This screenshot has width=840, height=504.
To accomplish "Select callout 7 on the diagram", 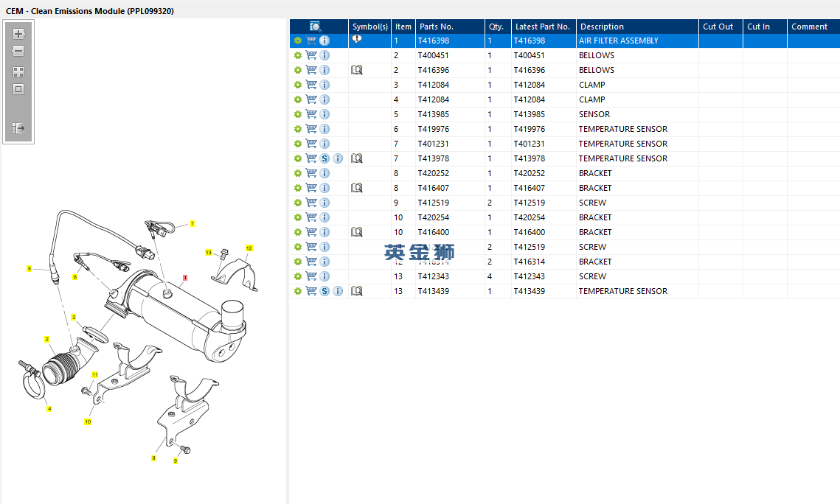I will click(192, 224).
